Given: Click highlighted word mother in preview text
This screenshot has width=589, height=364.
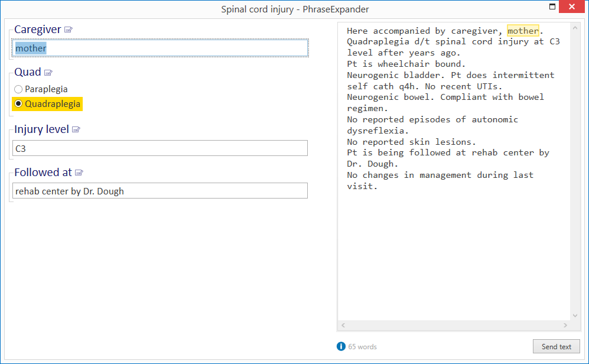Looking at the screenshot, I should tap(523, 30).
